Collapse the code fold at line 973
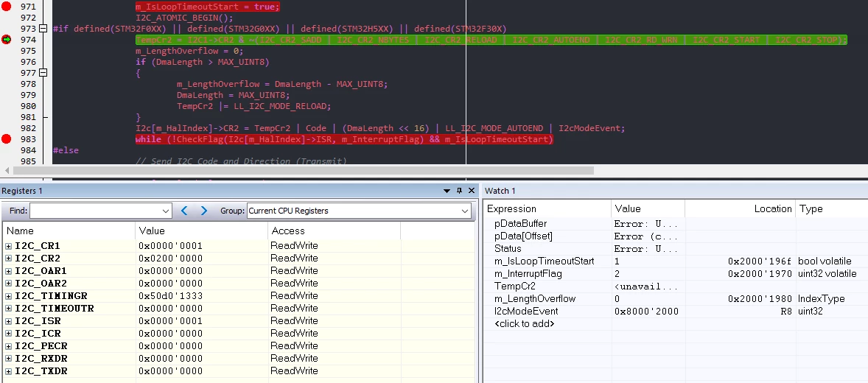868x383 pixels. pos(43,29)
